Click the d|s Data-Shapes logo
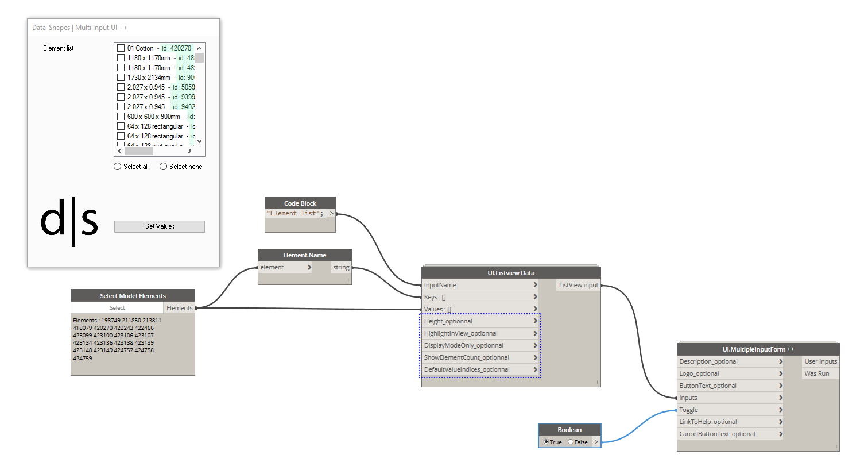 click(69, 221)
